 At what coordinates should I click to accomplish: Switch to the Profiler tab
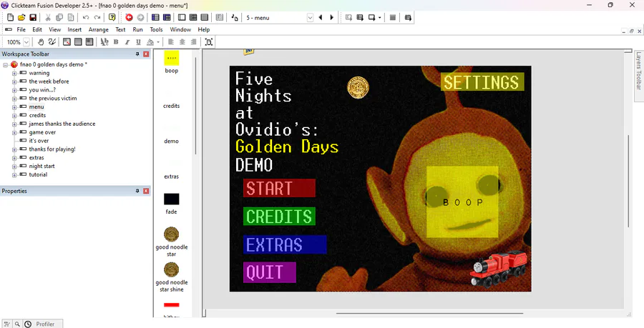point(43,324)
